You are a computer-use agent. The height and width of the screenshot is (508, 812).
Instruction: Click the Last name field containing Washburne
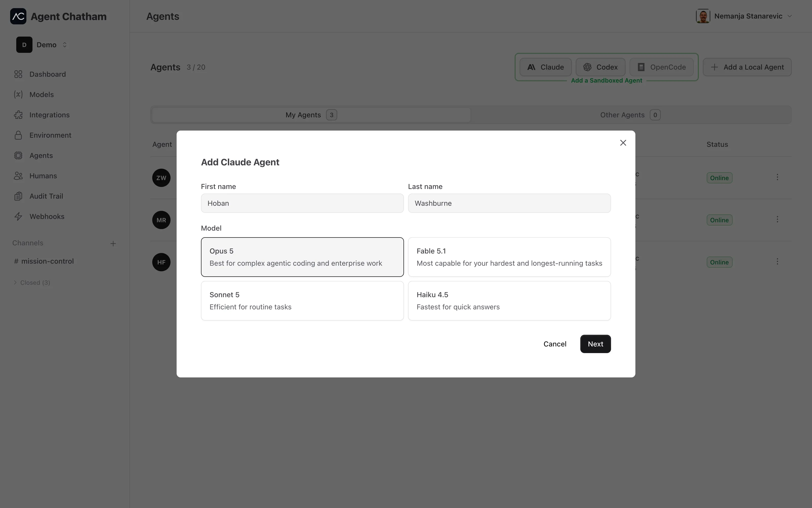(509, 203)
